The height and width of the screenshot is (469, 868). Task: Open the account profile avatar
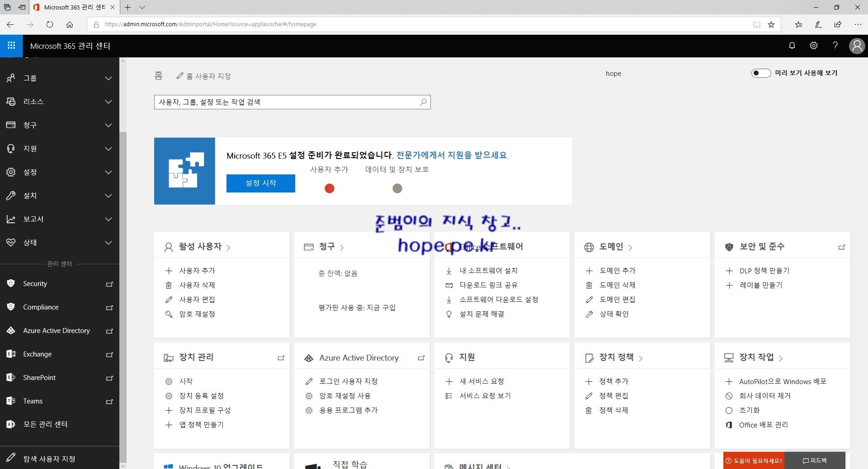[857, 46]
